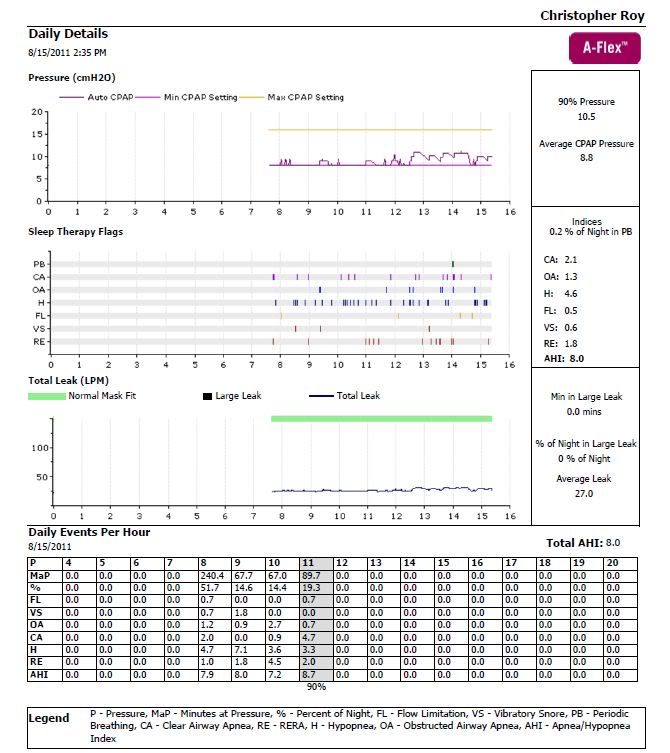Click the patient name Christopher Roy
Image resolution: width=670 pixels, height=753 pixels.
[592, 15]
